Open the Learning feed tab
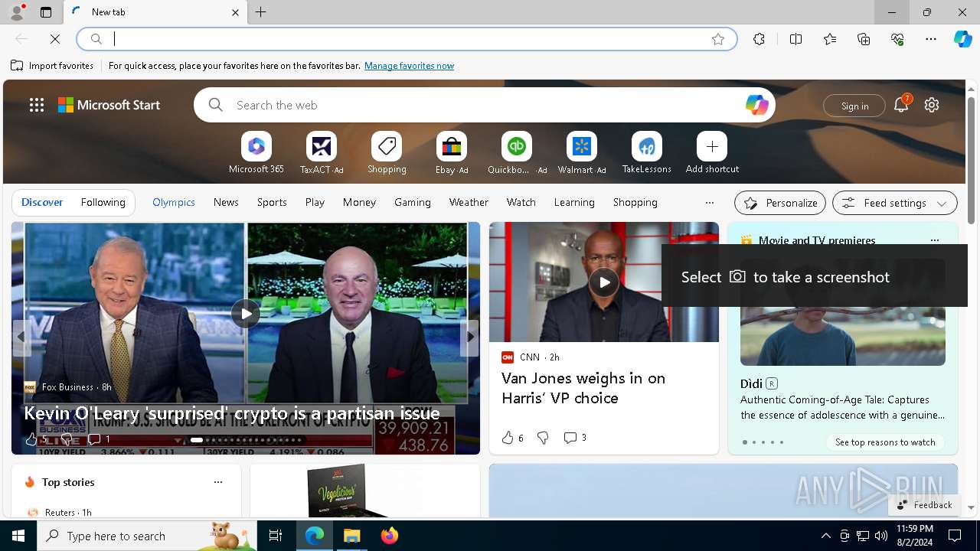980x551 pixels. (574, 202)
